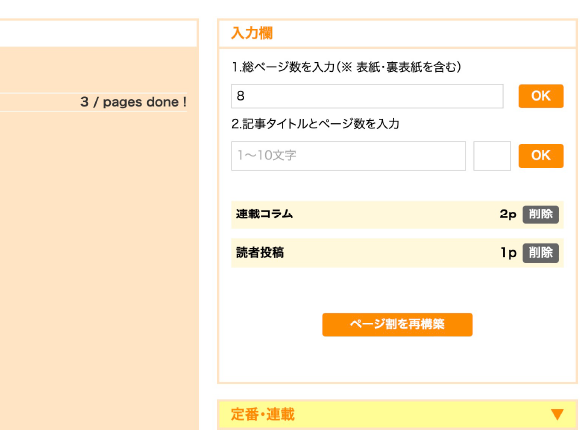Click the 2p page count label
Viewport: 588px width, 430px height.
(508, 214)
